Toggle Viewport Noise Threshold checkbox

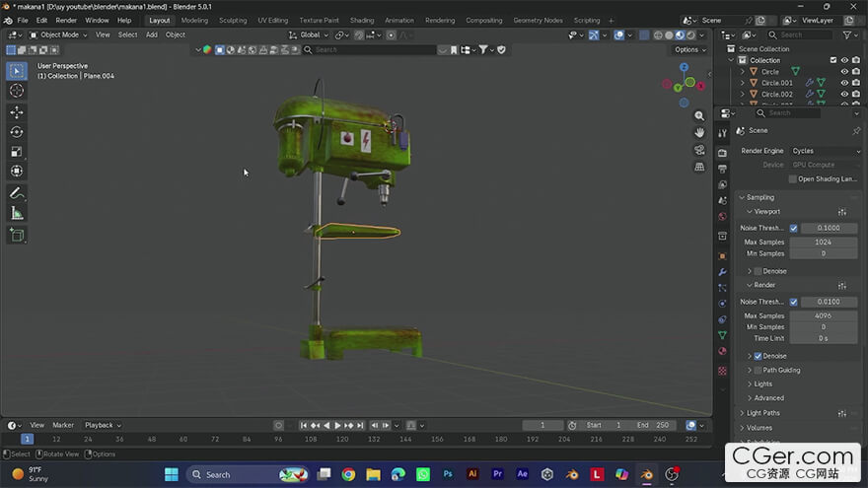pyautogui.click(x=794, y=228)
